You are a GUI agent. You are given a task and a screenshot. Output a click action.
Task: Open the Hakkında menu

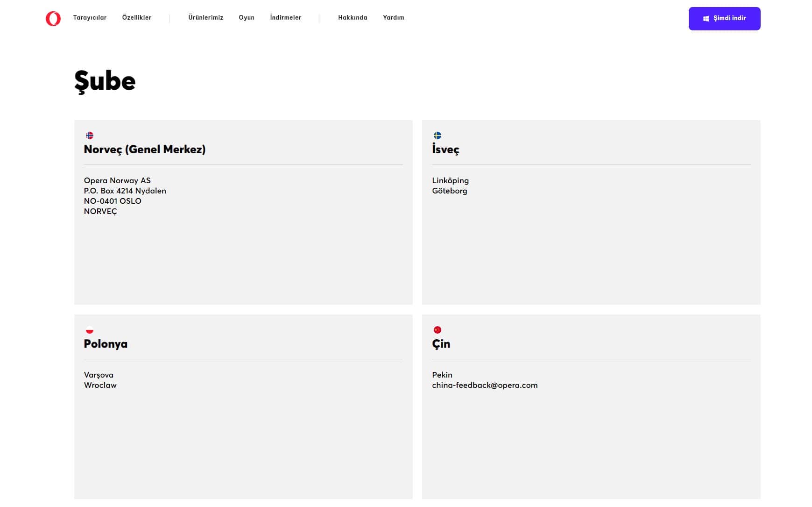coord(353,17)
